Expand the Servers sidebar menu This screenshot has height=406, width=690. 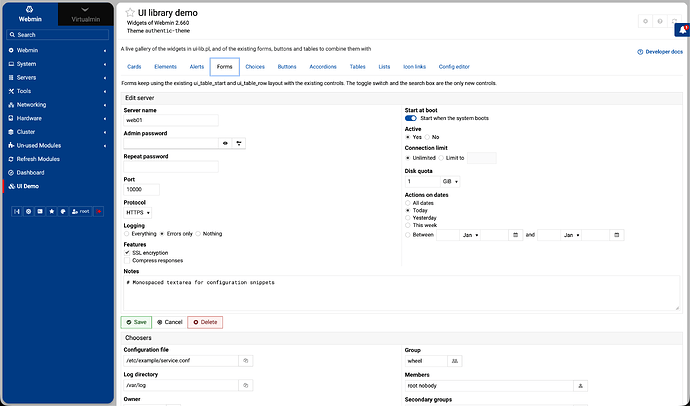click(x=58, y=77)
